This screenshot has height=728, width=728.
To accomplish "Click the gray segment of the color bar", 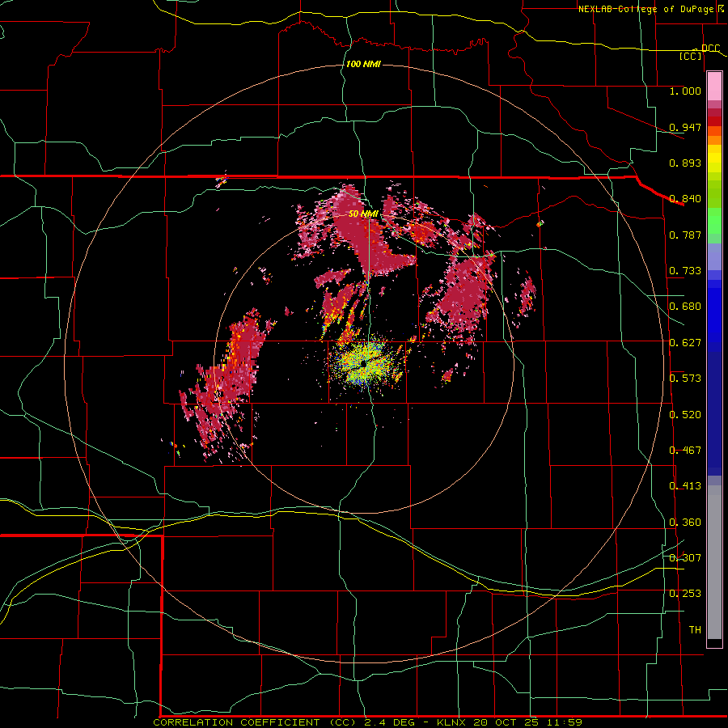I will pyautogui.click(x=714, y=562).
